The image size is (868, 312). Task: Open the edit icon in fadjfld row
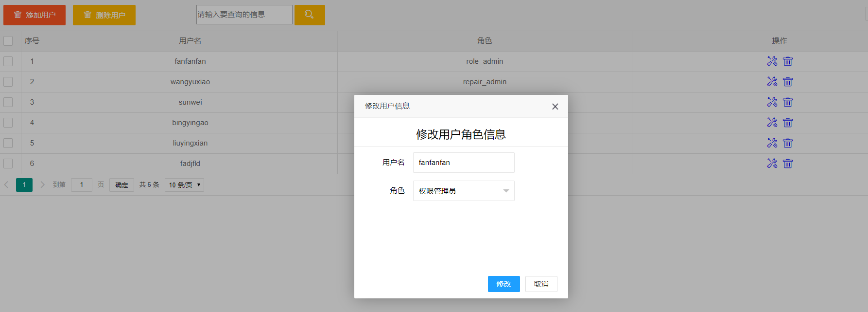[x=772, y=164]
